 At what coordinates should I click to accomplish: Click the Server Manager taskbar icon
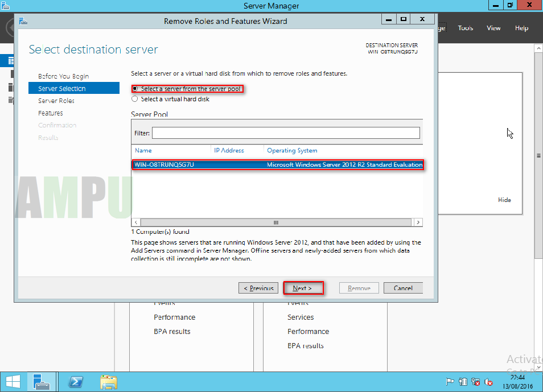pyautogui.click(x=42, y=381)
